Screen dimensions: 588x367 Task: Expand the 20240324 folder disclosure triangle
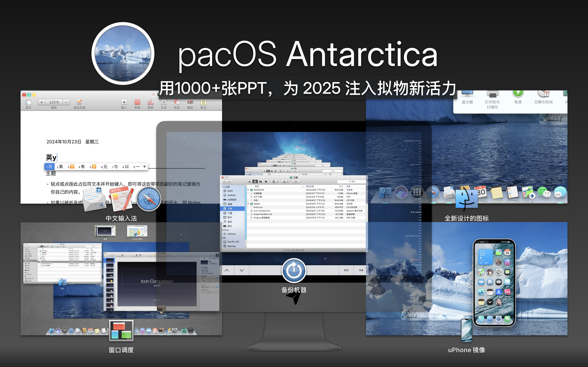point(248,190)
